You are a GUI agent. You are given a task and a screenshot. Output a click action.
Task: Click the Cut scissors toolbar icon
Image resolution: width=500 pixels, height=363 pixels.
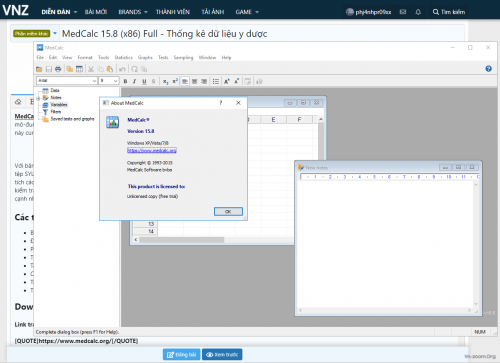(91, 69)
